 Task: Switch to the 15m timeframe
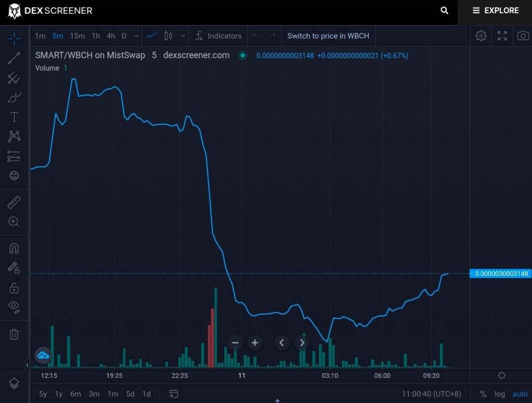[x=77, y=36]
